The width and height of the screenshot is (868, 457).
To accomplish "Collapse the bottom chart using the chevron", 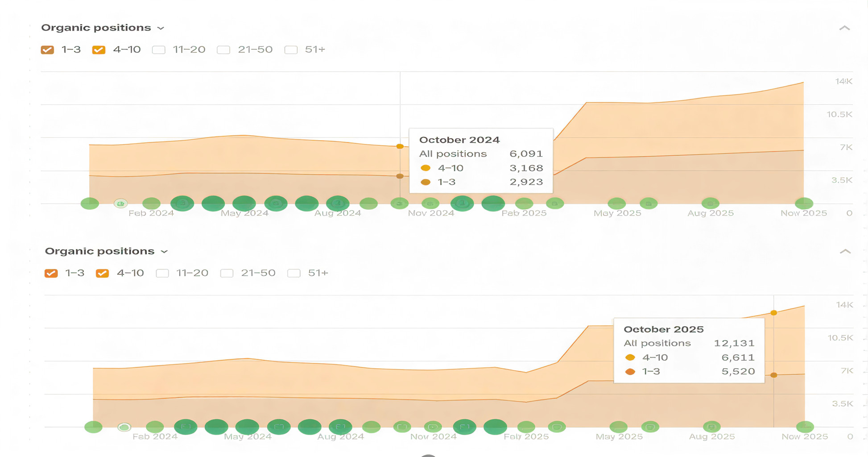I will (x=845, y=252).
